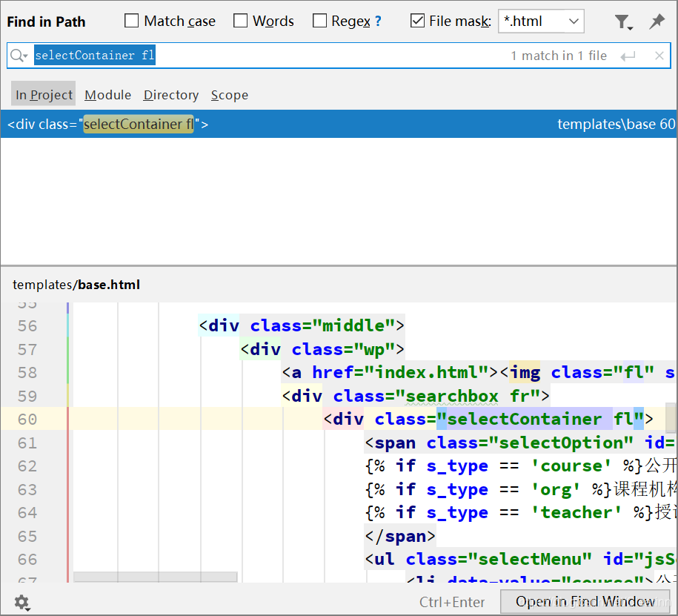Click line number 60 in the gutter
Image resolution: width=678 pixels, height=616 pixels.
click(27, 419)
